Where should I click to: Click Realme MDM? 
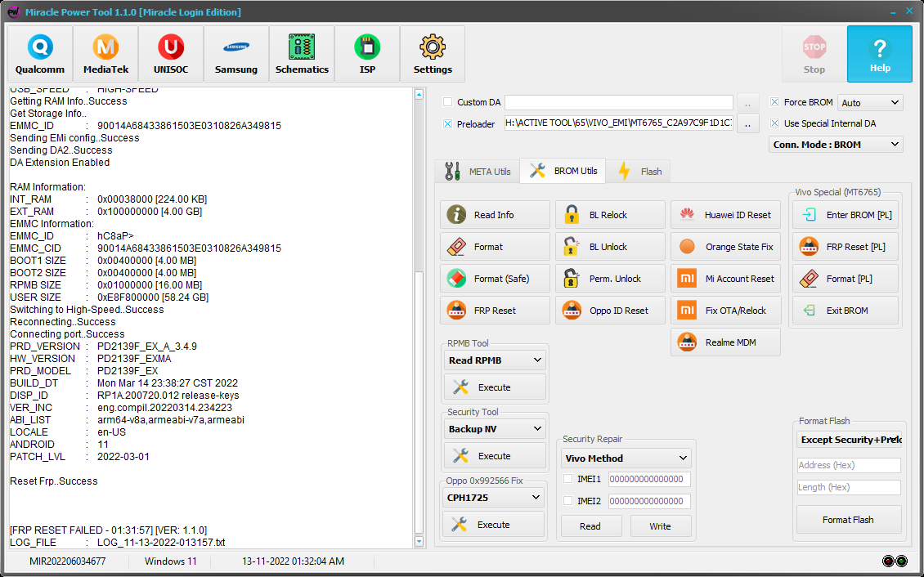pos(726,342)
